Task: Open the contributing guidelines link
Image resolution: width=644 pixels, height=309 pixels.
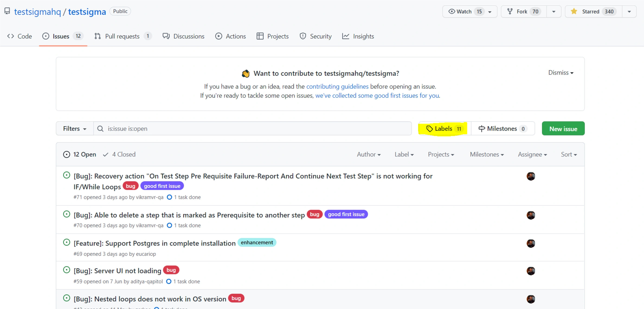Action: click(x=337, y=86)
